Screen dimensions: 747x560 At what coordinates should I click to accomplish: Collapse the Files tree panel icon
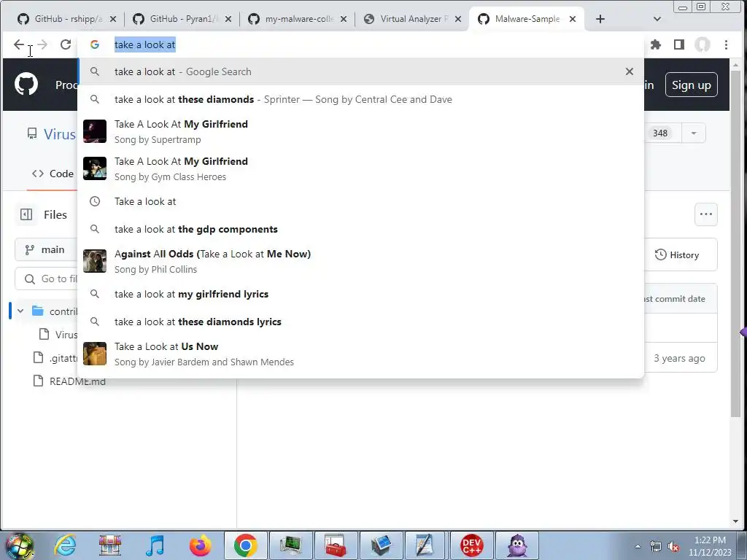(26, 215)
